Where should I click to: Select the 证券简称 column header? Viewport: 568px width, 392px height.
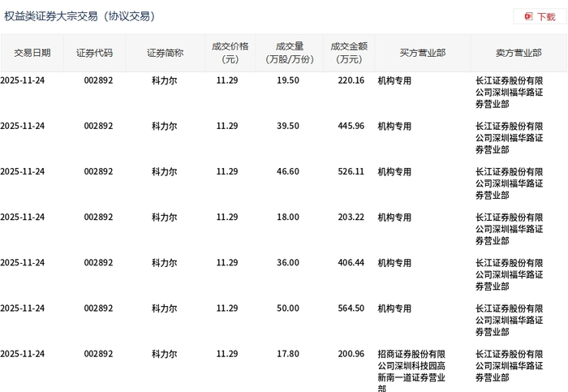point(165,53)
